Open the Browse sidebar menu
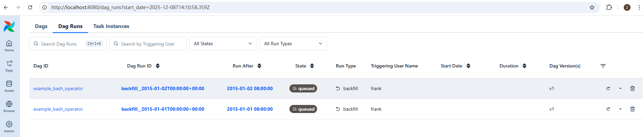Viewport: 644px width, 137px height. (9, 106)
